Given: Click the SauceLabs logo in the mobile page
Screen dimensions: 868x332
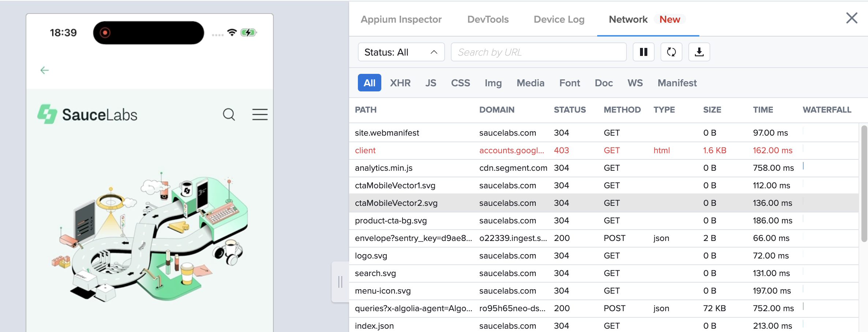Looking at the screenshot, I should (x=88, y=114).
